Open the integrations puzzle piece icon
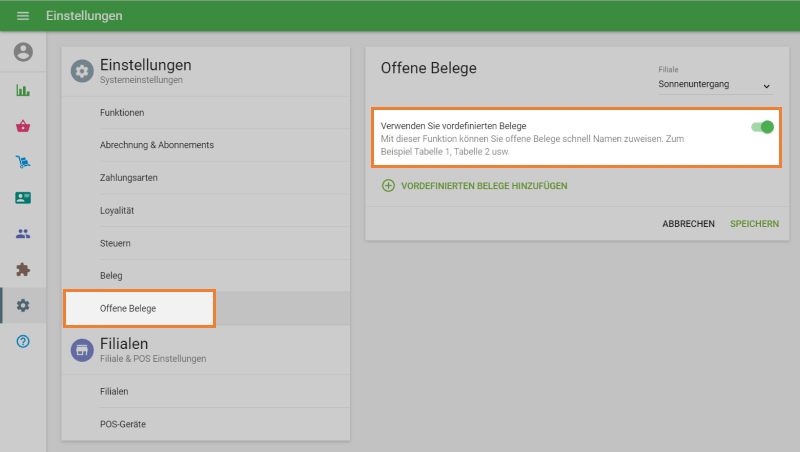The image size is (800, 452). coord(23,270)
